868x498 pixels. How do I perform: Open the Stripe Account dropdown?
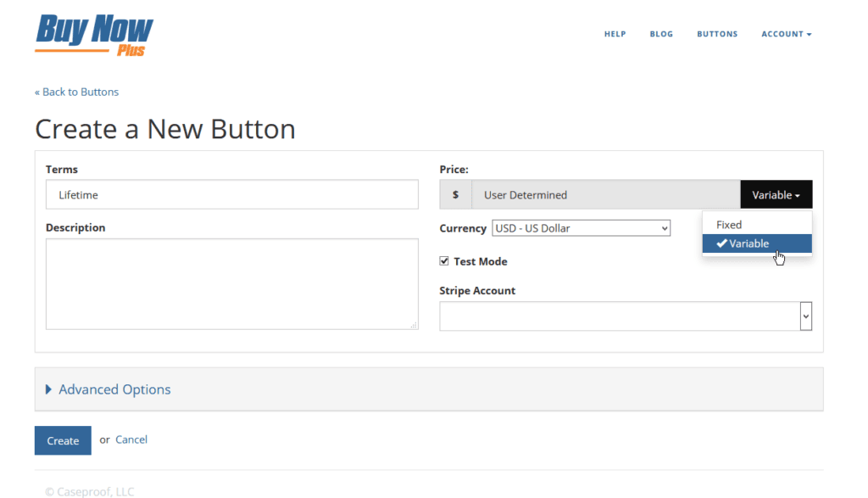[x=626, y=316]
